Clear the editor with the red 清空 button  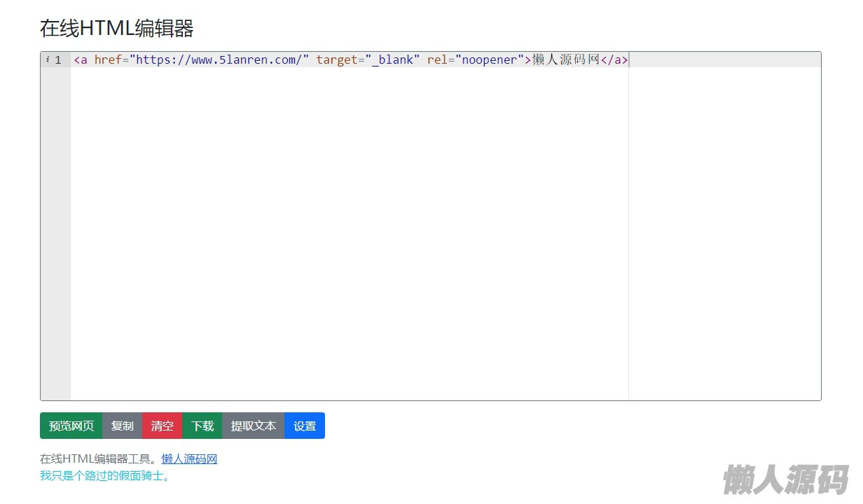coord(162,426)
